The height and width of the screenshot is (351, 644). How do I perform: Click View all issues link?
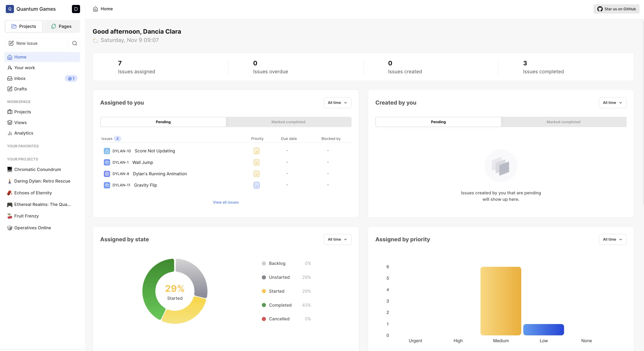point(226,202)
